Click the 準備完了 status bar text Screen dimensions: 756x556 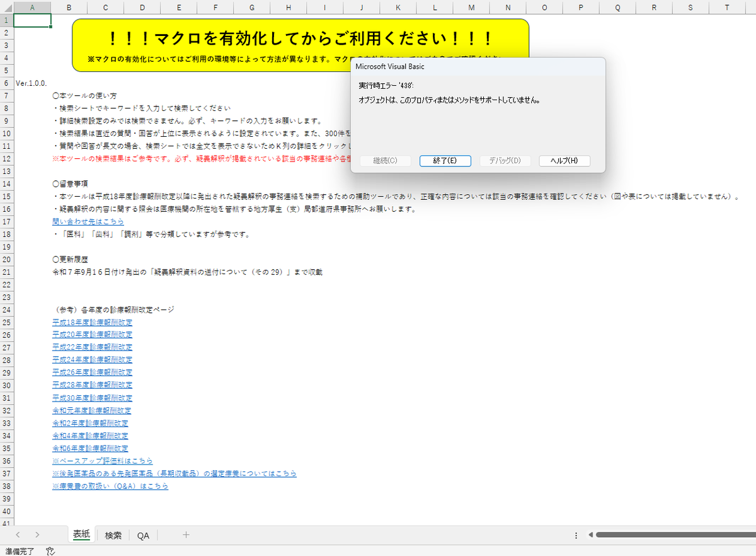(x=20, y=551)
